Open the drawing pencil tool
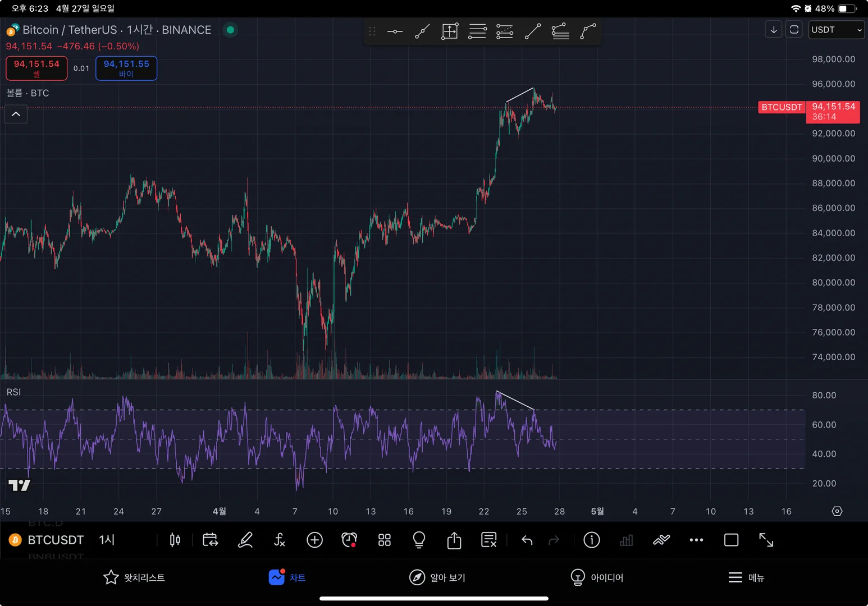Viewport: 868px width, 606px height. pyautogui.click(x=245, y=540)
